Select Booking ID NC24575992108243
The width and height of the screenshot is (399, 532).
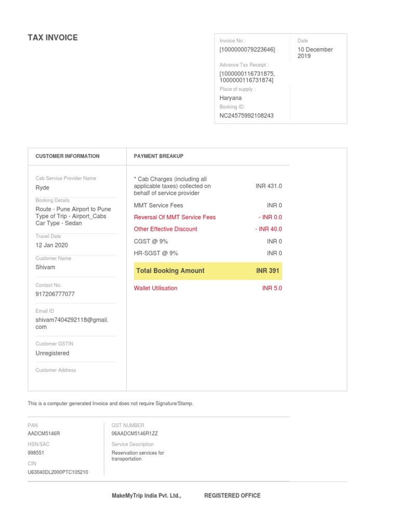pyautogui.click(x=246, y=116)
